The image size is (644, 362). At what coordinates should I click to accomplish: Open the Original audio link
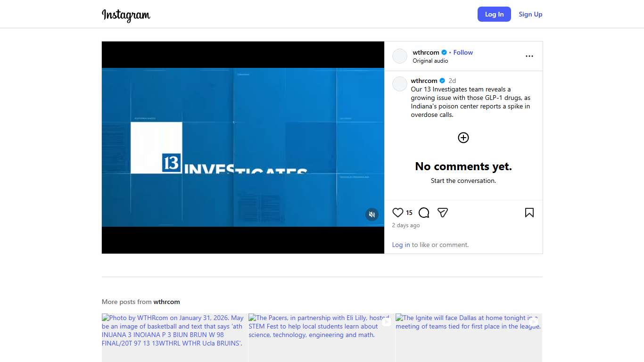[430, 61]
